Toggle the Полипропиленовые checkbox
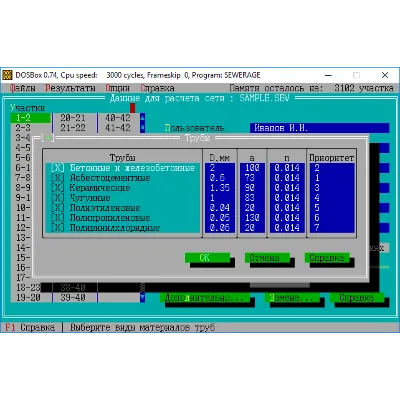The height and width of the screenshot is (400, 400). (58, 218)
